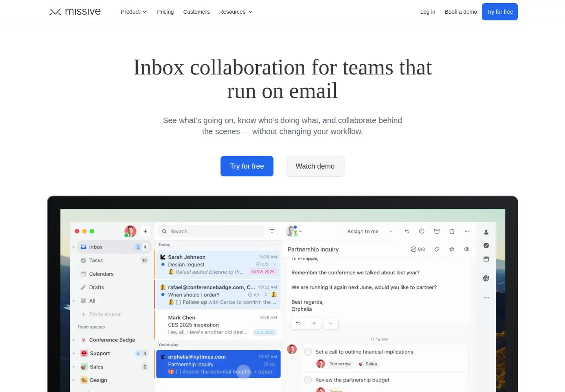Click the calendar icon in right sidebar
Viewport: 565px width, 392px height.
coord(486,259)
